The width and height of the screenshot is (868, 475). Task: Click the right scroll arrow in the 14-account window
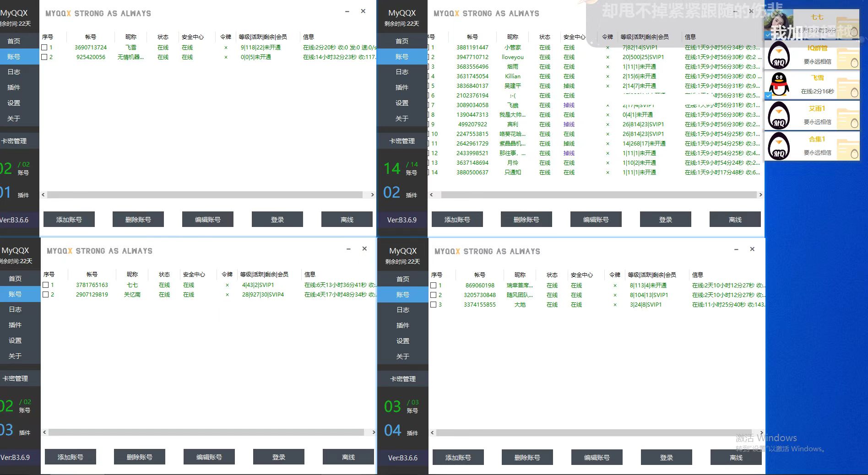tap(760, 195)
